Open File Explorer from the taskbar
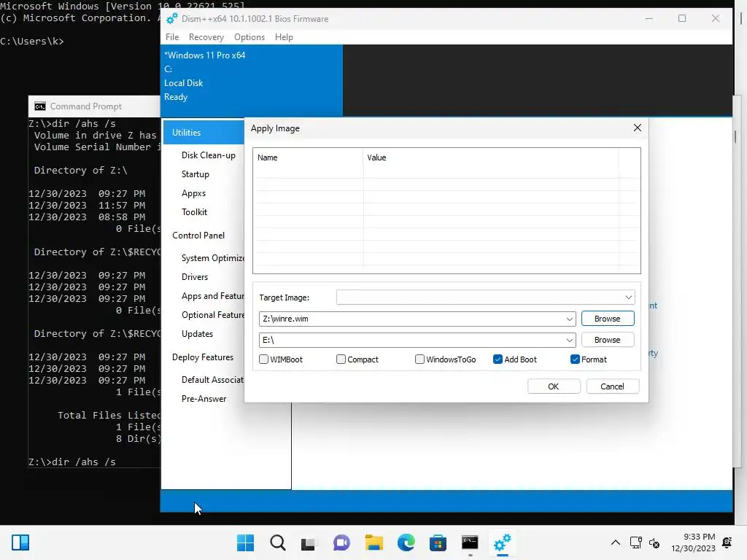The width and height of the screenshot is (747, 560). click(374, 542)
